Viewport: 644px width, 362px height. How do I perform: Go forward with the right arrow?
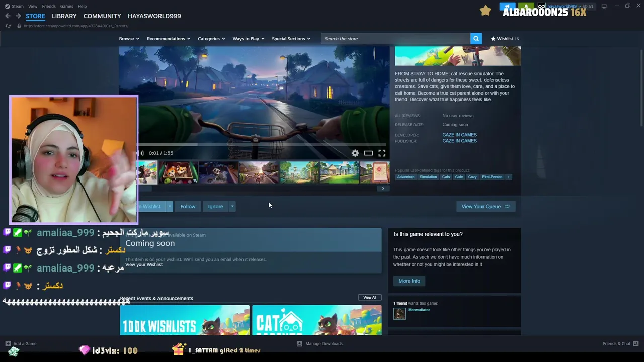pyautogui.click(x=18, y=16)
